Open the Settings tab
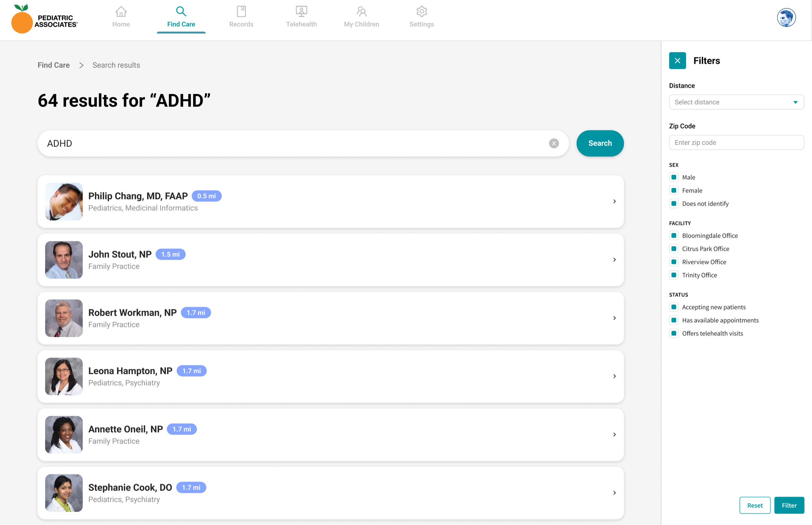Image resolution: width=812 pixels, height=525 pixels. click(x=421, y=17)
